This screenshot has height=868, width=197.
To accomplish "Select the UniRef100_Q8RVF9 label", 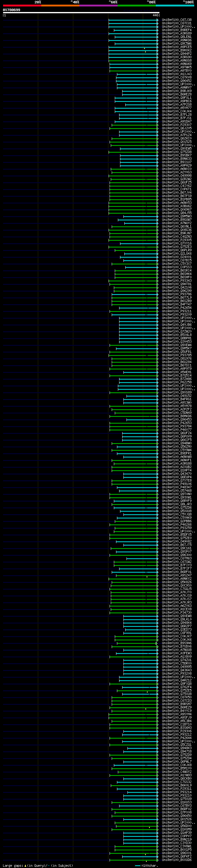I will tap(177, 501).
